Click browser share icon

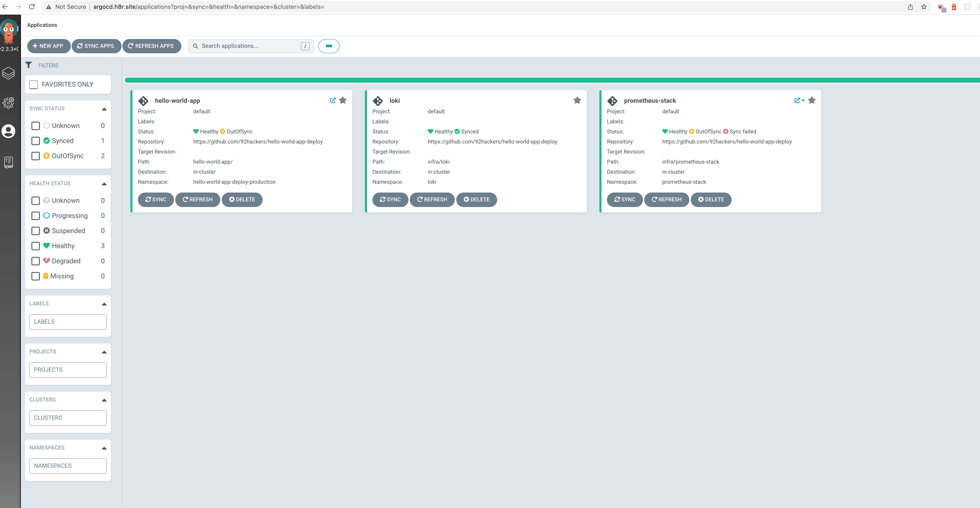[x=910, y=7]
